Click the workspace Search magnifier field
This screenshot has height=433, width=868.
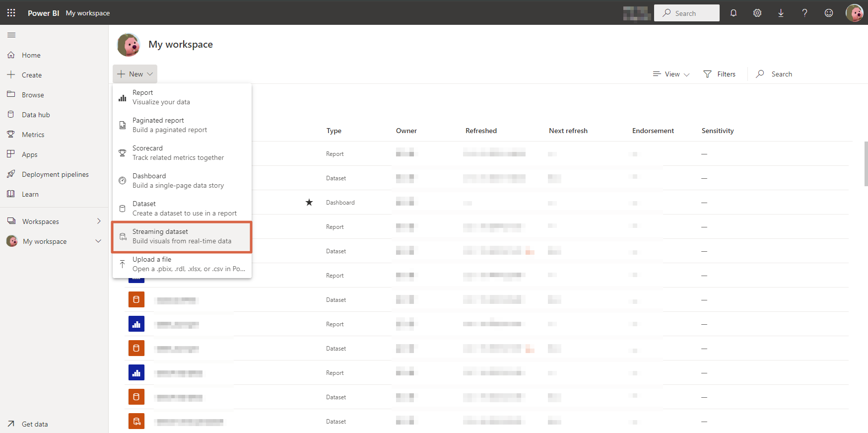tap(774, 74)
